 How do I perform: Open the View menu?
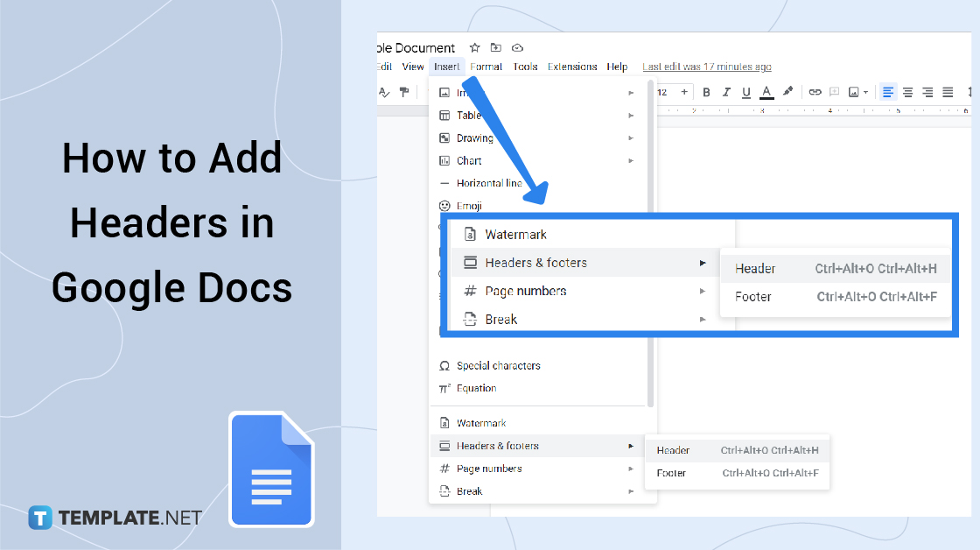tap(412, 67)
